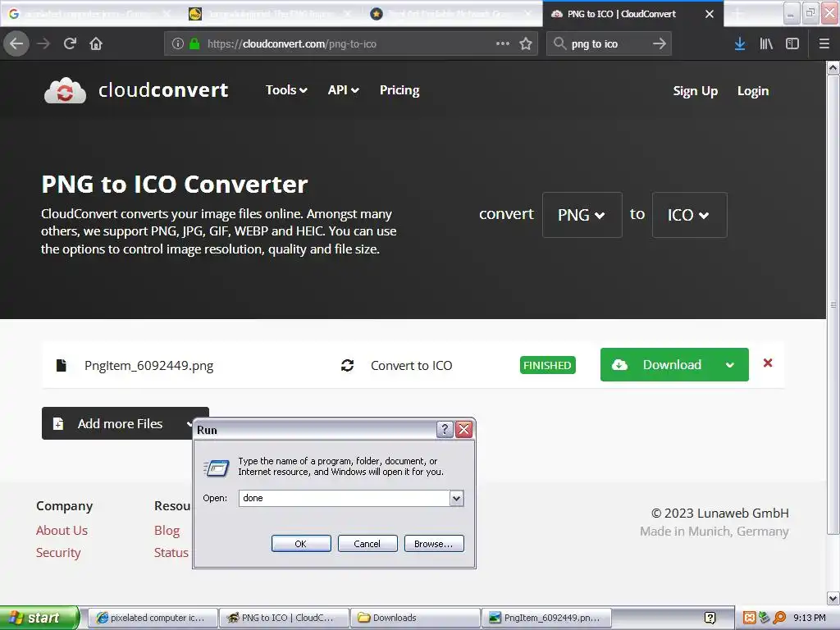Click OK in the Run dialog
The image size is (840, 630).
coord(301,544)
